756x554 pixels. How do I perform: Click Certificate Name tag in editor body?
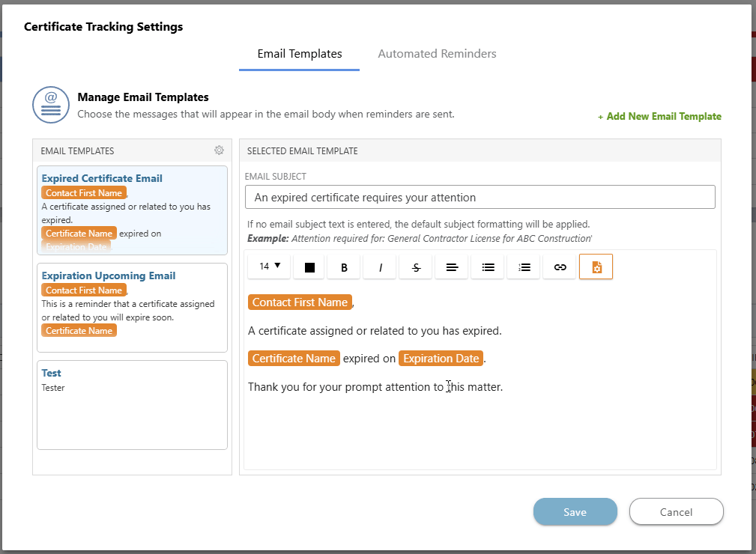[294, 359]
